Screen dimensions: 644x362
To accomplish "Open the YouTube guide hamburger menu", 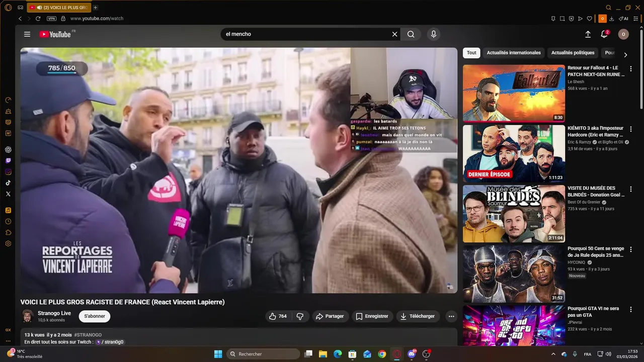I will tap(27, 34).
